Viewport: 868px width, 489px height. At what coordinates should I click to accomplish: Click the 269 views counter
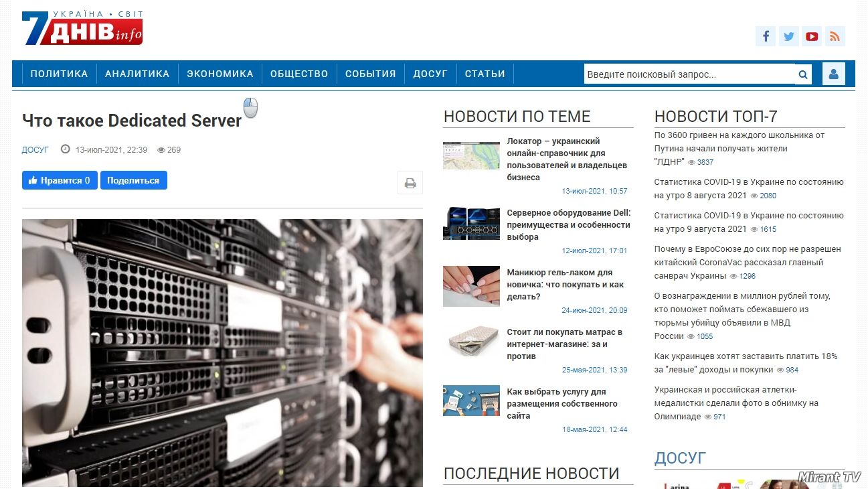pyautogui.click(x=169, y=150)
